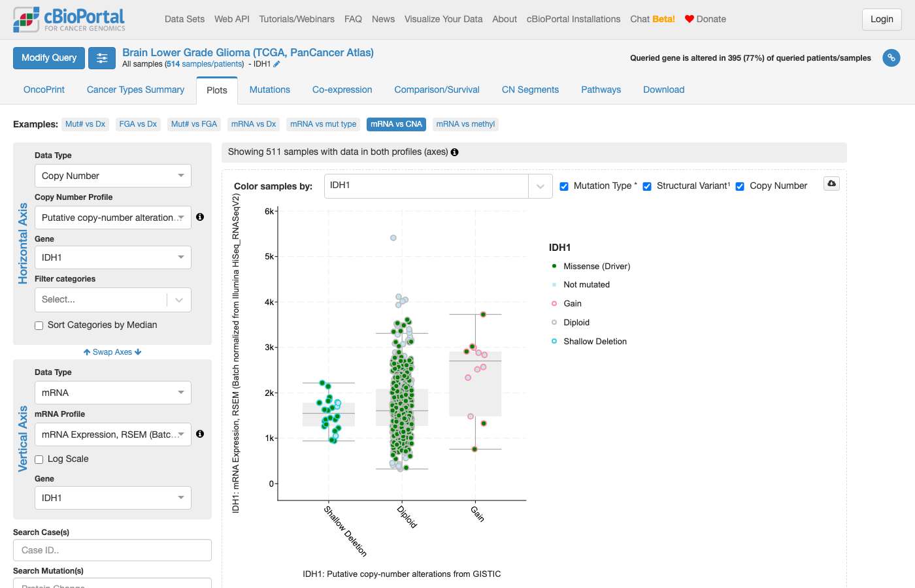The image size is (915, 588).
Task: Click the Diploid legend marker
Action: [554, 322]
